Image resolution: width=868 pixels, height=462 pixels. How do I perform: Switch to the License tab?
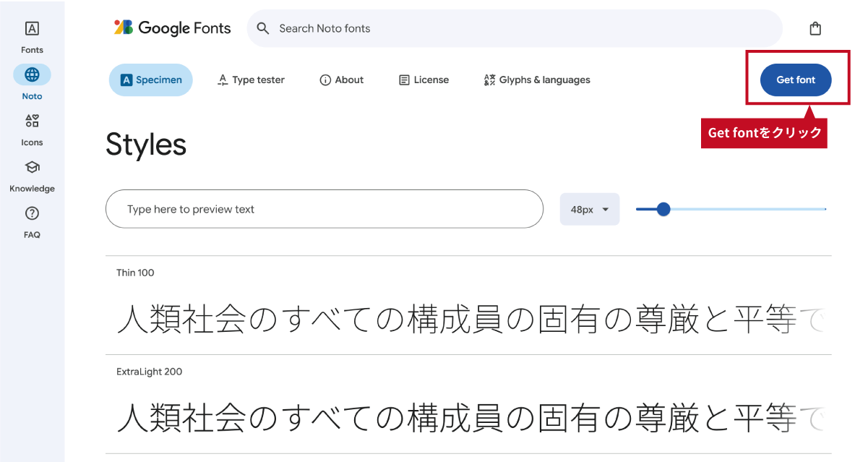424,80
